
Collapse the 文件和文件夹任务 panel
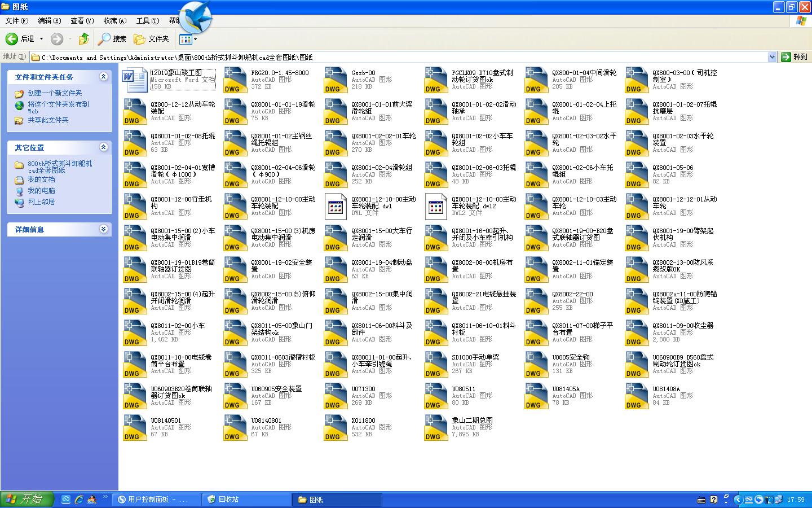pos(103,77)
